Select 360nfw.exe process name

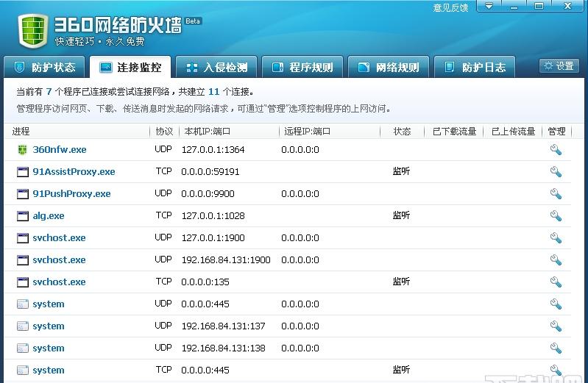60,149
